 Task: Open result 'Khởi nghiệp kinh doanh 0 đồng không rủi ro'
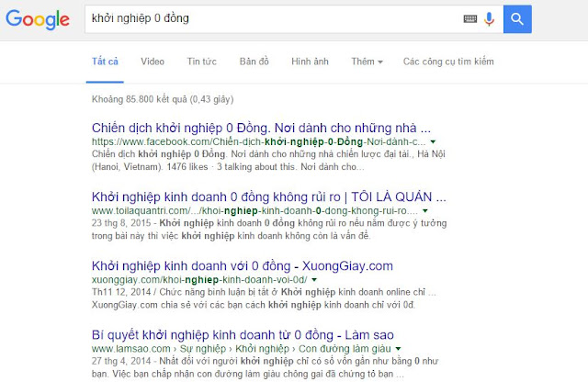coord(269,197)
